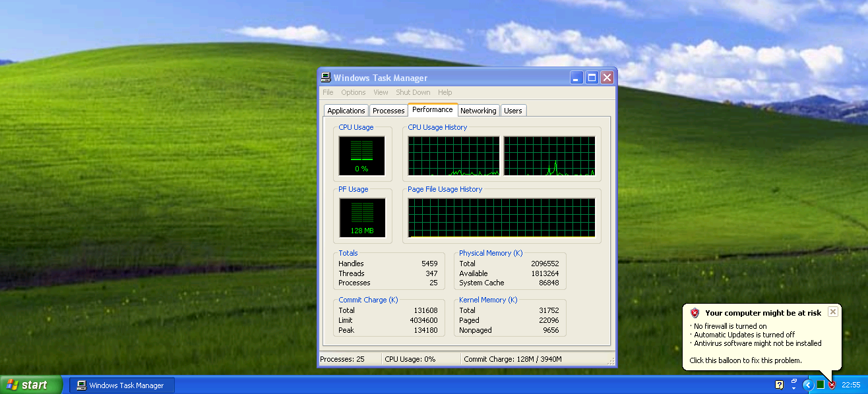Screen dimensions: 868x394
Task: Click the Security Center shield tray icon
Action: [x=832, y=385]
